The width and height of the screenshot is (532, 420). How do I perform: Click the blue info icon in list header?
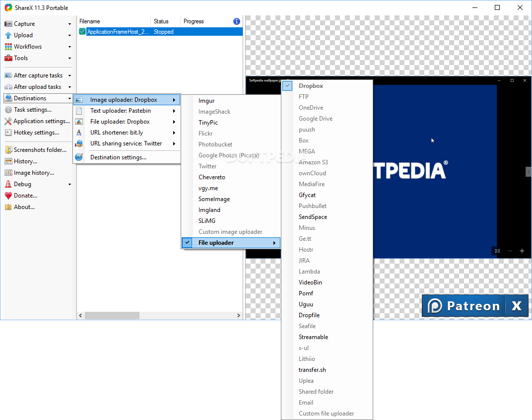[237, 21]
